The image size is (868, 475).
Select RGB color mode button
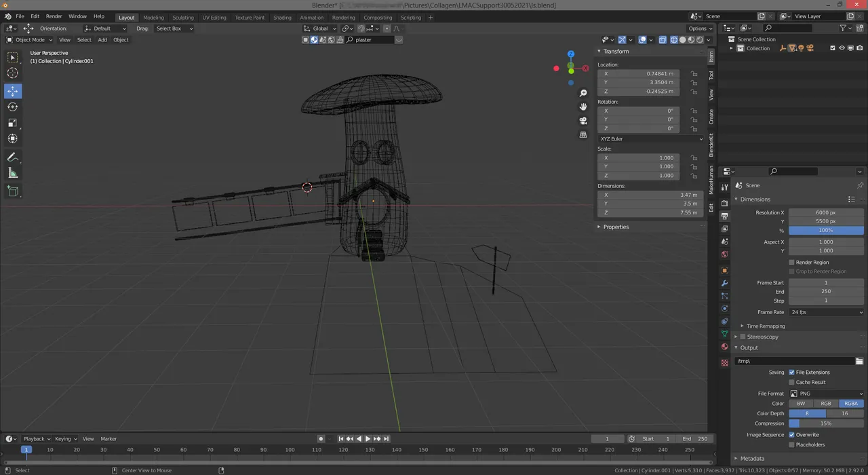pos(826,403)
